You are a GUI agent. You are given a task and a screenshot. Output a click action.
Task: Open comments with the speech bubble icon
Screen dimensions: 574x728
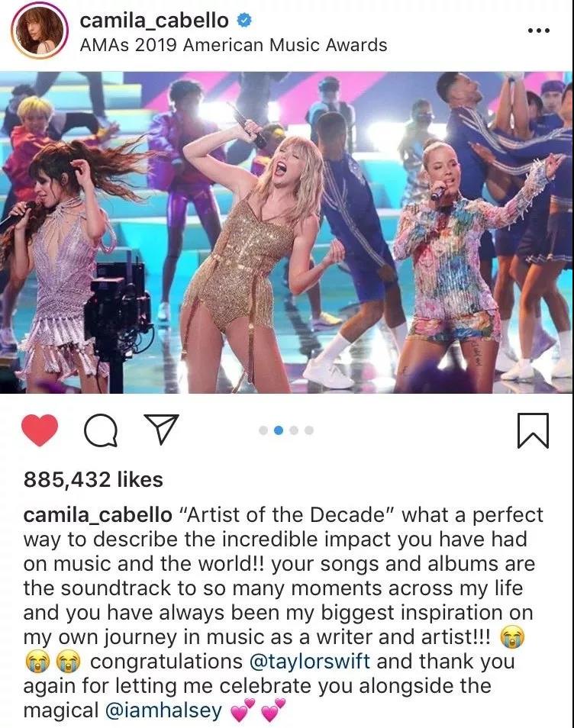pos(101,430)
